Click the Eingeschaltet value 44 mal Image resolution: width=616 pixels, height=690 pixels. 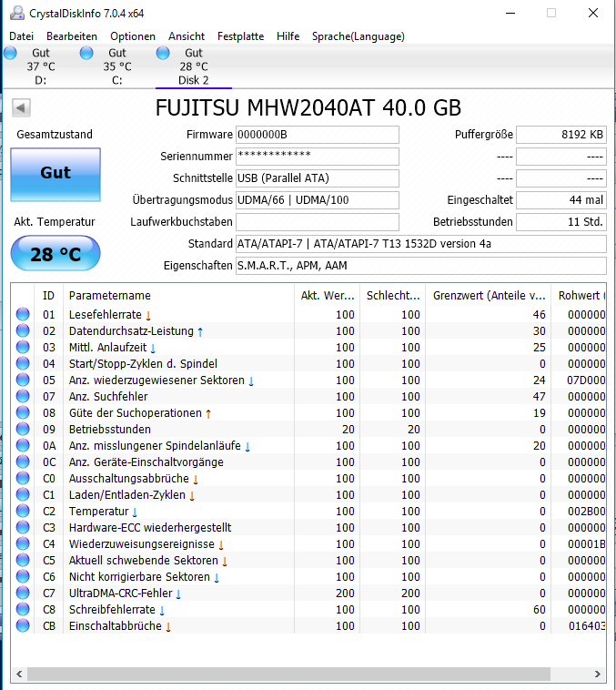[561, 200]
